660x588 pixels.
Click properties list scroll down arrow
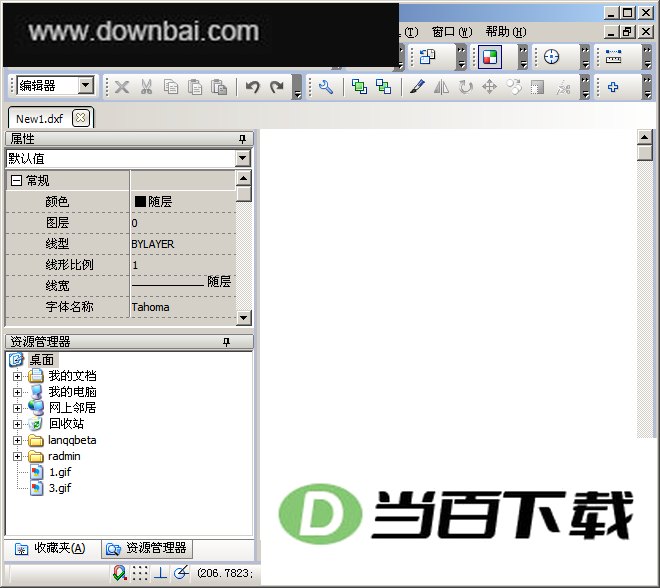tap(244, 317)
